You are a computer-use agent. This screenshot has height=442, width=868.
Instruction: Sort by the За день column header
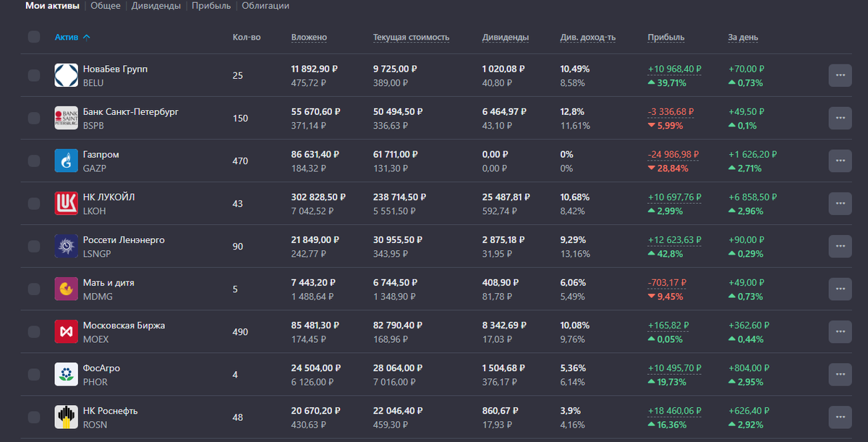[743, 37]
